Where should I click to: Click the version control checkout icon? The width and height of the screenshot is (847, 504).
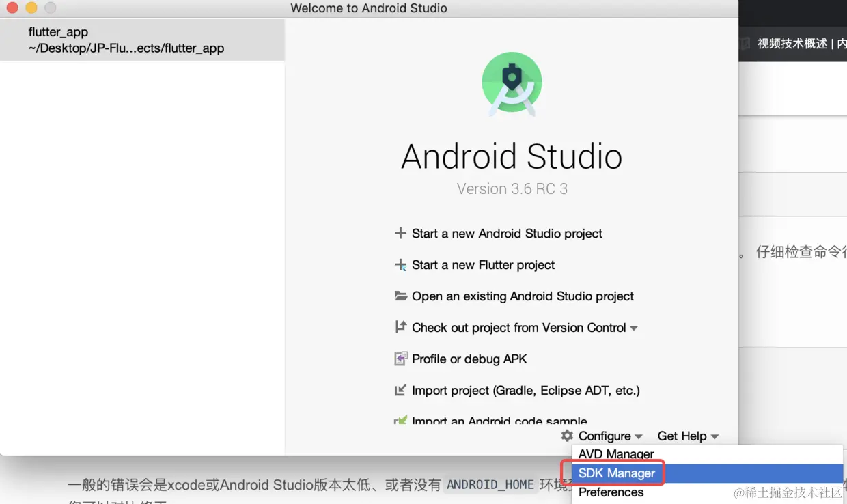tap(400, 327)
